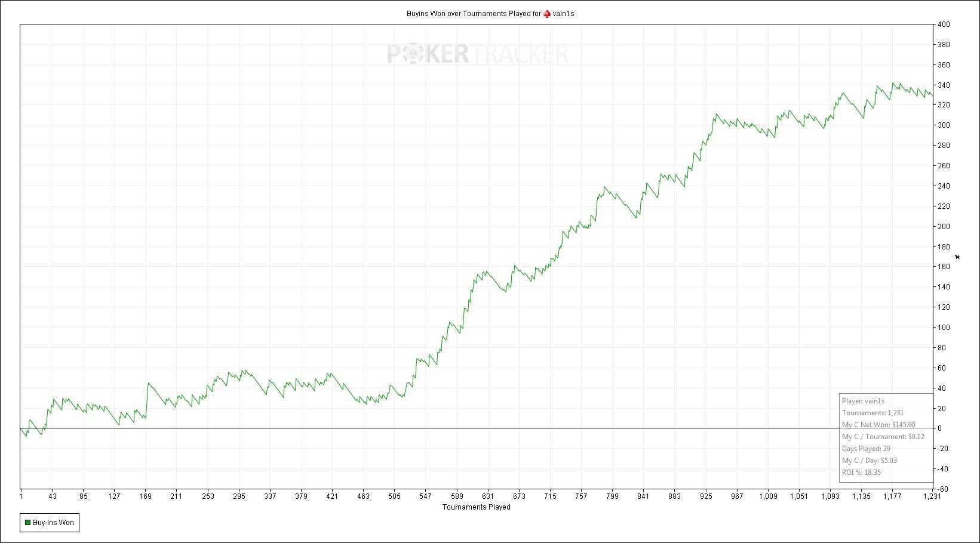Select x-axis tick label '1,177'
The width and height of the screenshot is (980, 543).
pos(892,496)
